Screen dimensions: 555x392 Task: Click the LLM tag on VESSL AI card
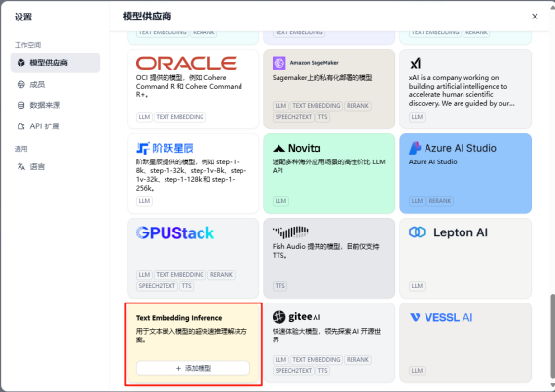pos(417,371)
